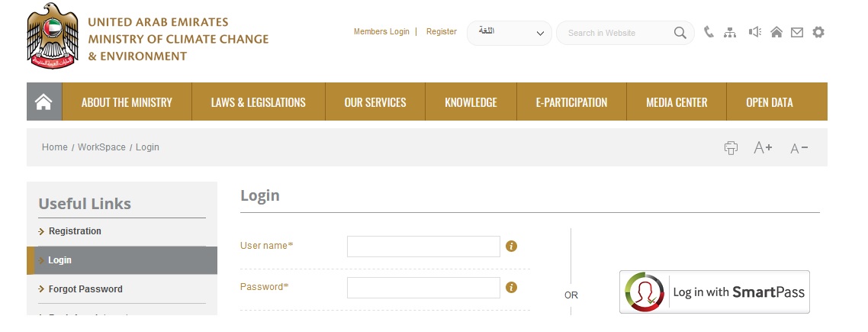The width and height of the screenshot is (868, 332).
Task: Open the Our Services menu
Action: click(375, 102)
